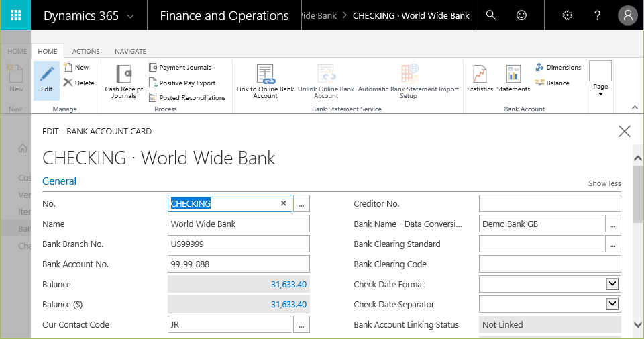Click the General section heading
644x339 pixels.
pos(59,181)
